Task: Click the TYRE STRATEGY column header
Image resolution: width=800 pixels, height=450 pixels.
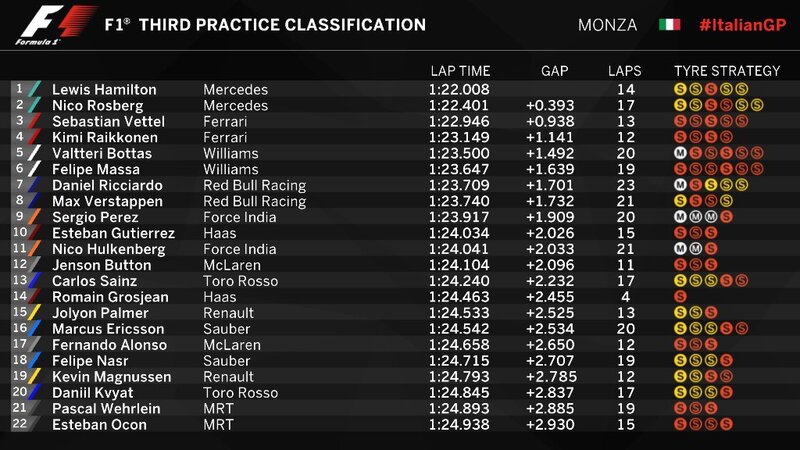Action: (727, 71)
